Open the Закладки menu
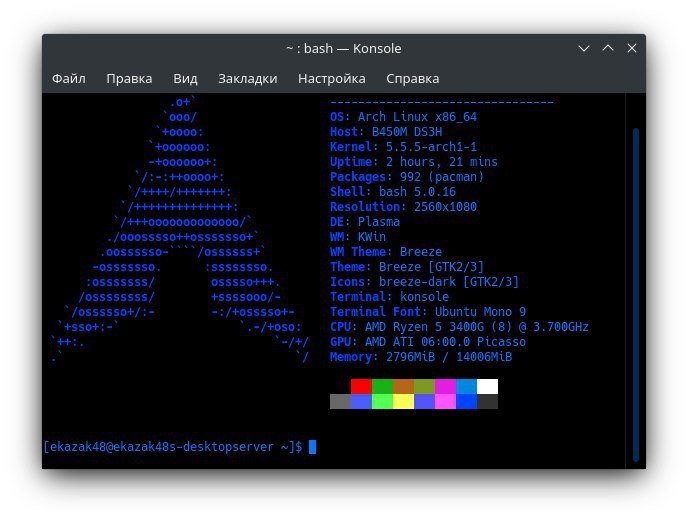 tap(247, 79)
